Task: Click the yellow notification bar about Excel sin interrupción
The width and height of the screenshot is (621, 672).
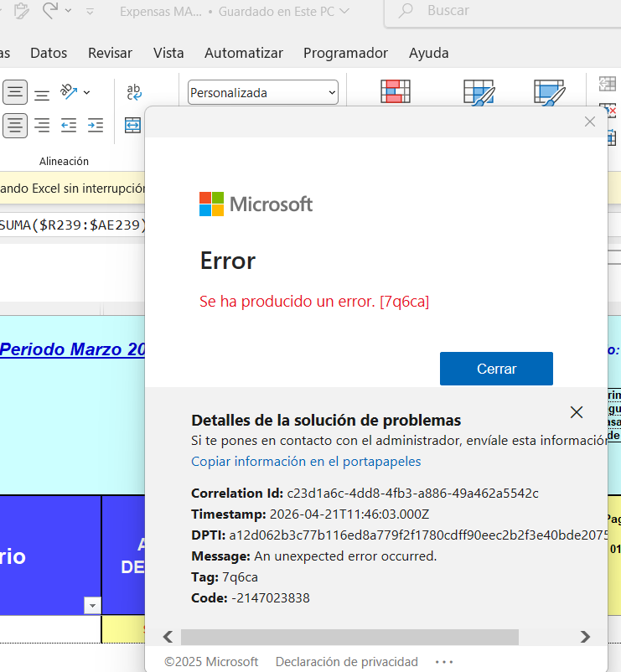Action: [72, 189]
